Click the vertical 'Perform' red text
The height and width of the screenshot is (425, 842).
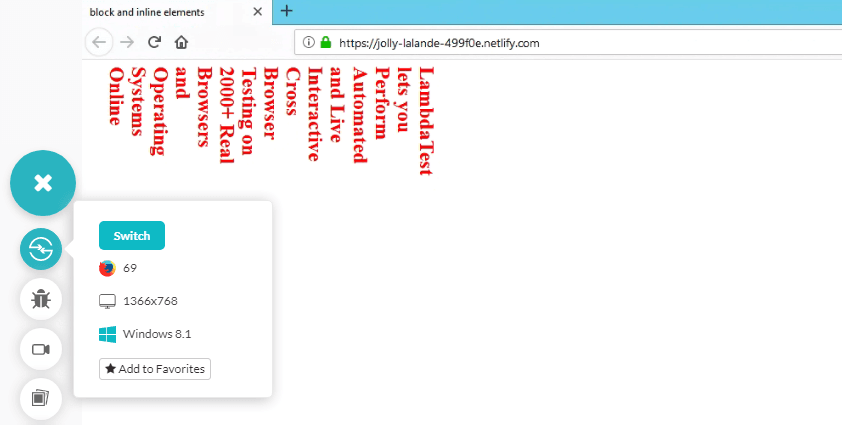(381, 103)
